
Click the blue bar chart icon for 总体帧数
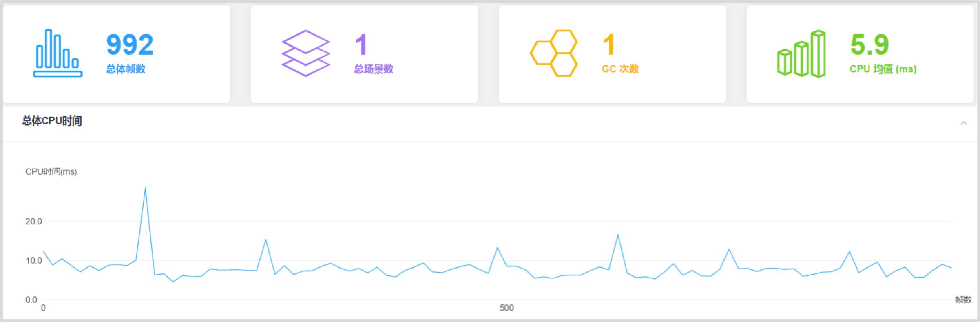(58, 53)
